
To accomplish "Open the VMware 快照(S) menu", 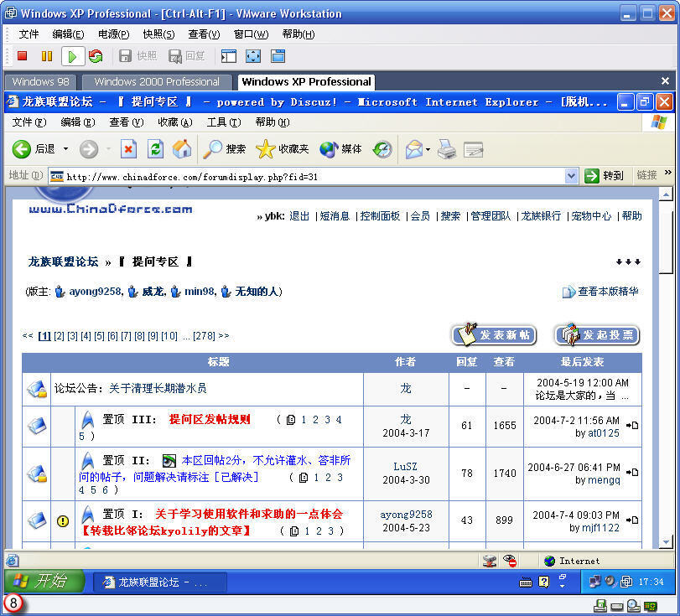I will pos(158,34).
